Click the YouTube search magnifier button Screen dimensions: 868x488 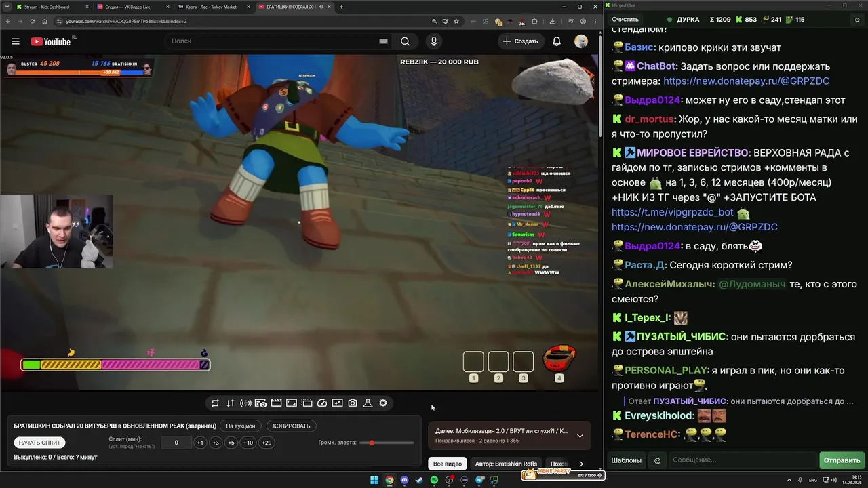click(405, 41)
